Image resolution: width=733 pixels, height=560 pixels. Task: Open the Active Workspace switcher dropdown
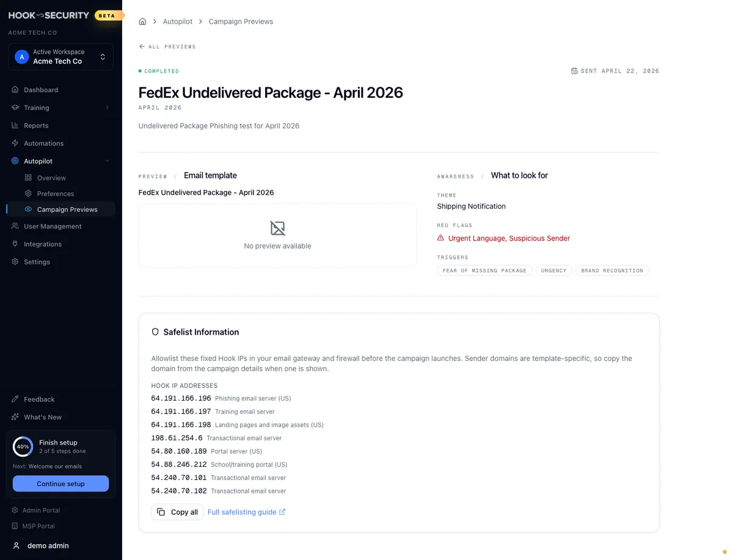click(x=60, y=57)
